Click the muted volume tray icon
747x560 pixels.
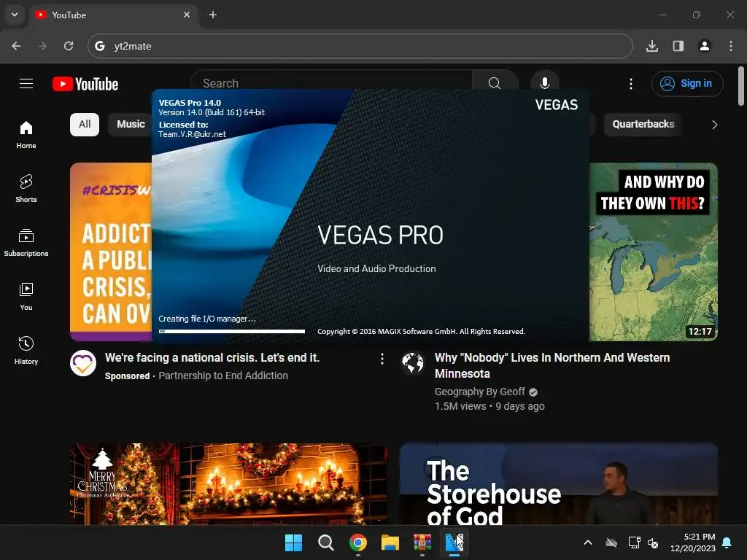(653, 542)
